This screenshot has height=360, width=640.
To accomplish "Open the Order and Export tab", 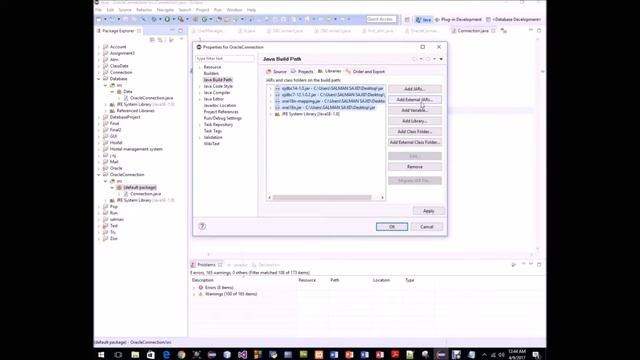I will click(365, 71).
